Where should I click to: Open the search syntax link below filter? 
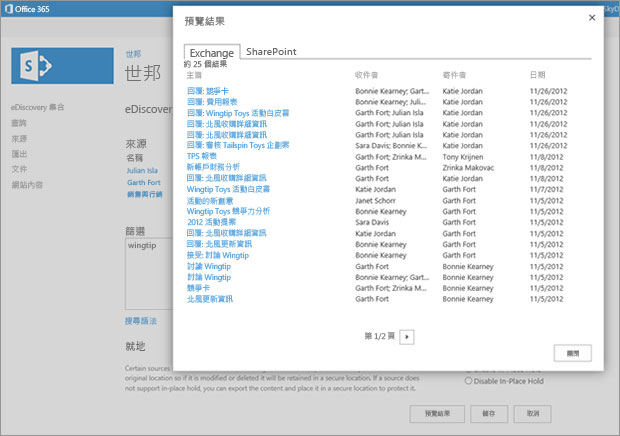tap(141, 321)
